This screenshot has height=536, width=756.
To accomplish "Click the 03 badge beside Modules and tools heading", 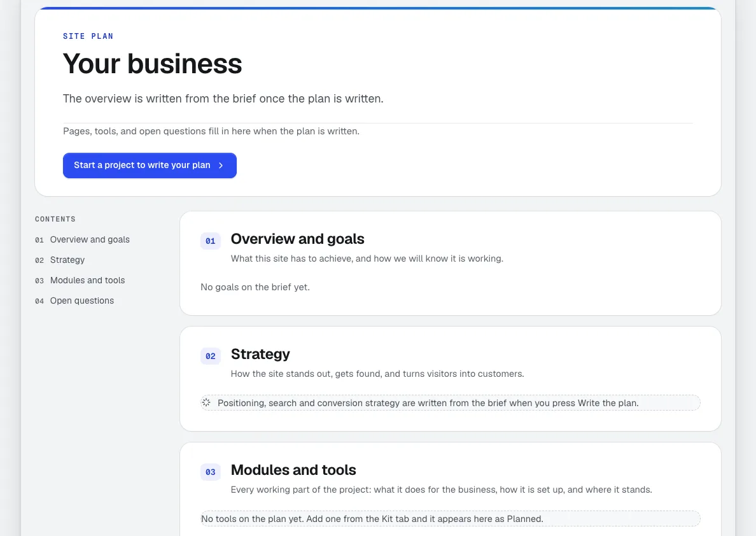I will coord(211,472).
